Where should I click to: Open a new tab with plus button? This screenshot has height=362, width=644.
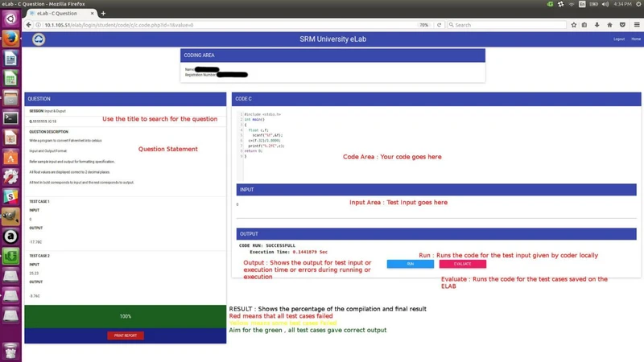point(103,14)
